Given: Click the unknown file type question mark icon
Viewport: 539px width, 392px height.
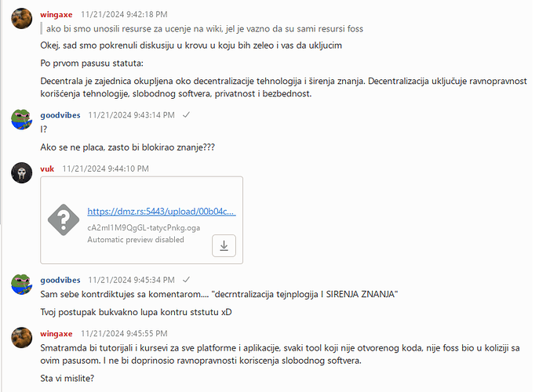Looking at the screenshot, I should click(x=64, y=220).
